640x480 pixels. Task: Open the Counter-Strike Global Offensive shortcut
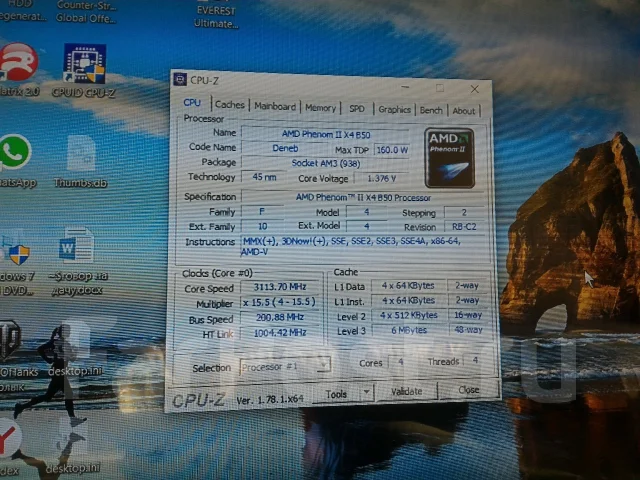click(x=86, y=11)
